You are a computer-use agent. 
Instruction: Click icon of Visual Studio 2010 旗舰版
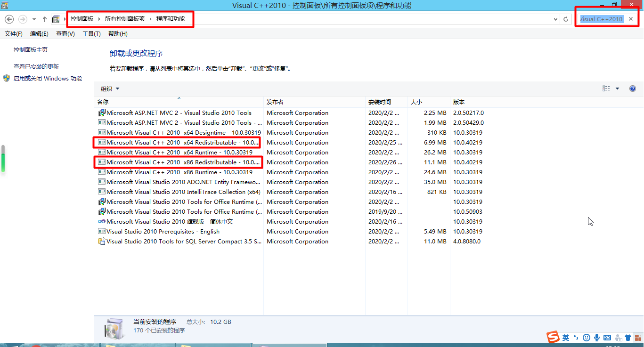[x=101, y=222]
